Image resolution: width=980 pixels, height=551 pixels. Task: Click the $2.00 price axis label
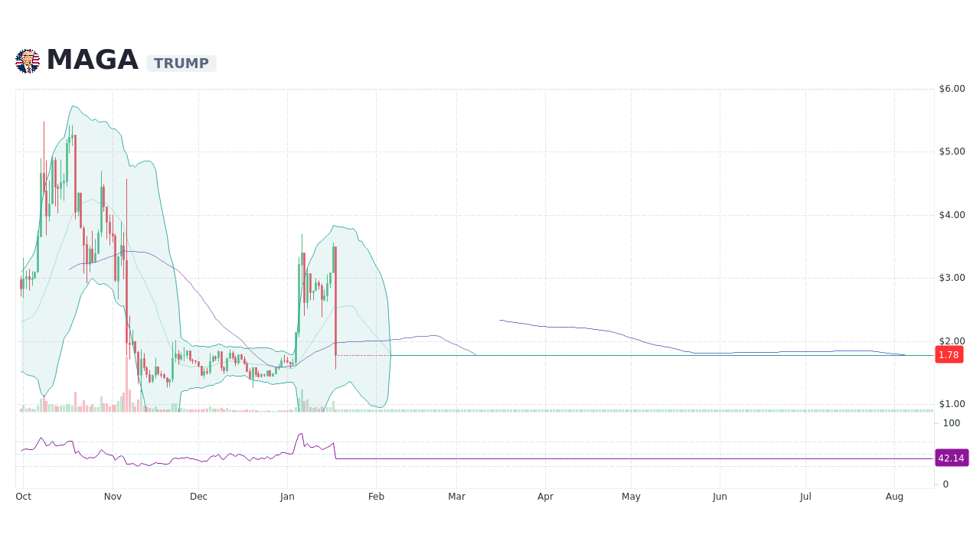pyautogui.click(x=950, y=341)
